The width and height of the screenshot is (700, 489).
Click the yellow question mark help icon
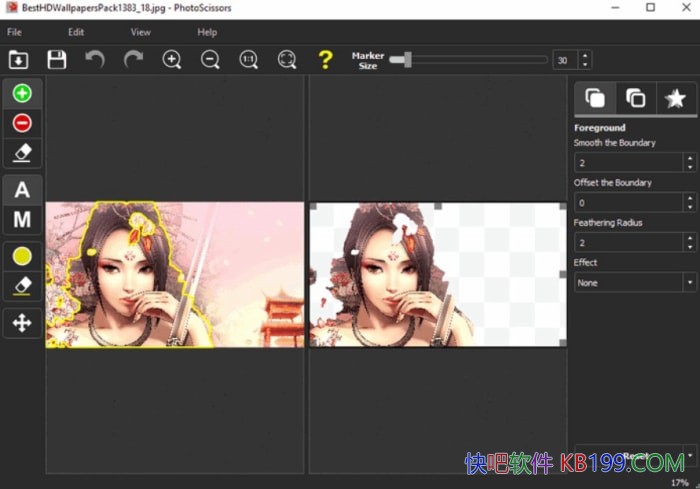click(325, 60)
